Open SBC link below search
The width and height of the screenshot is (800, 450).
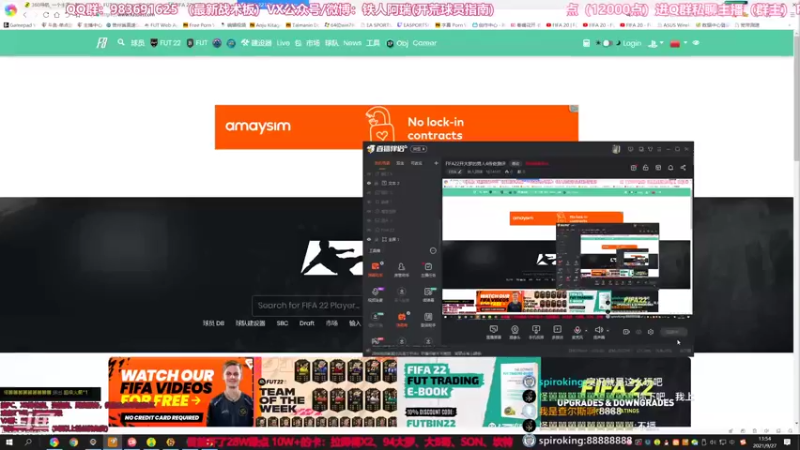point(282,323)
